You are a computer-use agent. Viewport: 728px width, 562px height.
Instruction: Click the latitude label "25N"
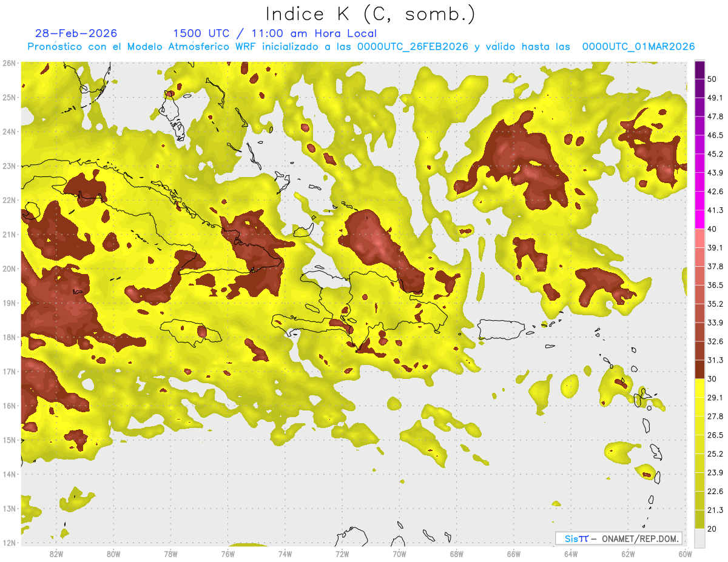coord(8,98)
